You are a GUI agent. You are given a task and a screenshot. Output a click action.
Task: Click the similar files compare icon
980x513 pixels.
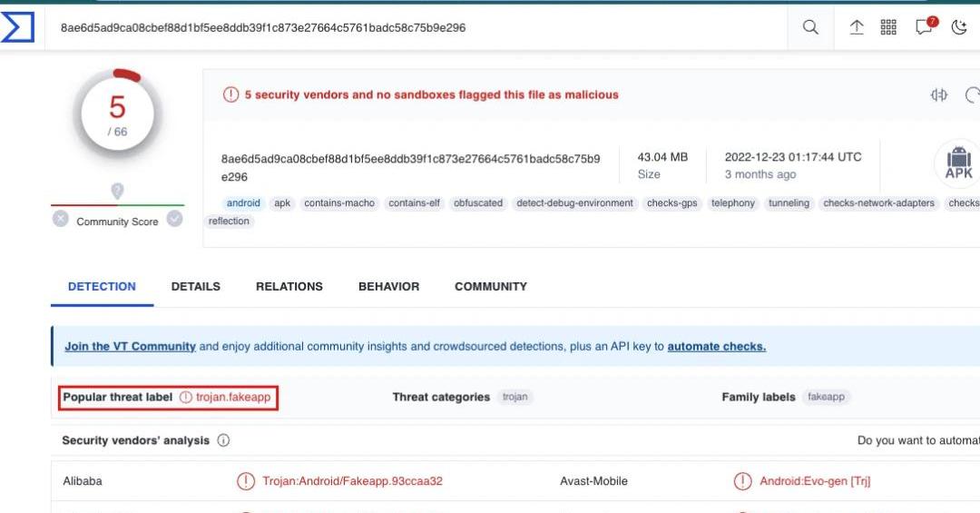pos(939,94)
